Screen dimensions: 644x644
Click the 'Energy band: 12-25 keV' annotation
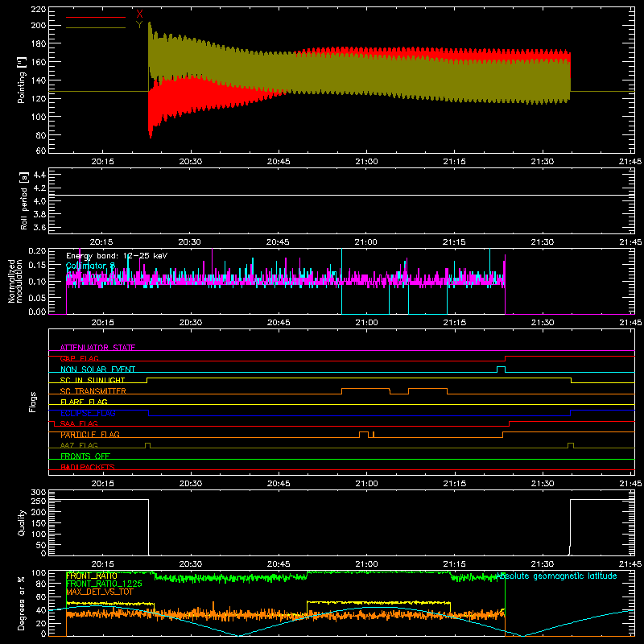pos(117,256)
